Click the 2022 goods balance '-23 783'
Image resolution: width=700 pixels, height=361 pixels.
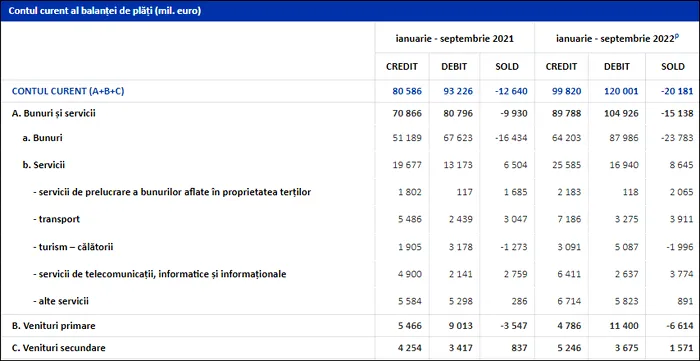676,138
